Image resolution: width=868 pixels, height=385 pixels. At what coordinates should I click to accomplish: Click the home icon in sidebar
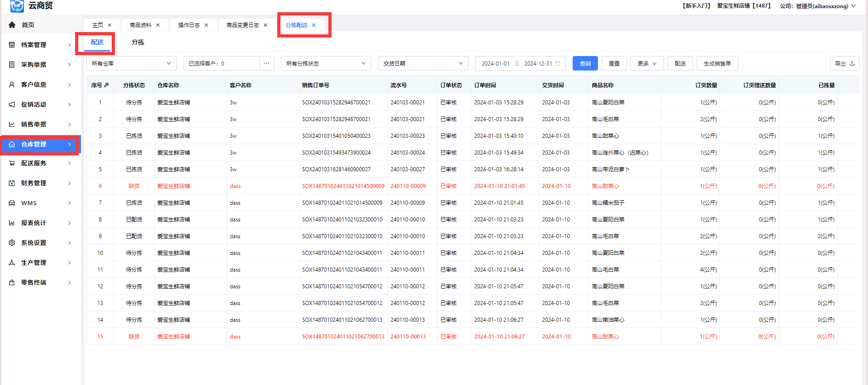(12, 25)
